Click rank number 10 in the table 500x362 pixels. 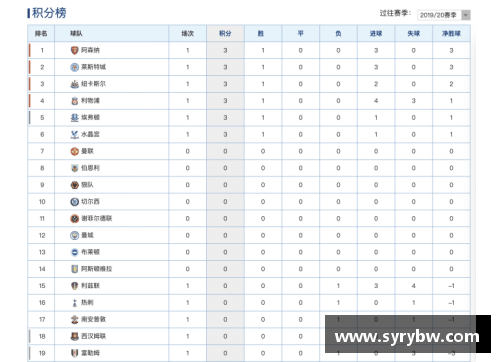(42, 202)
